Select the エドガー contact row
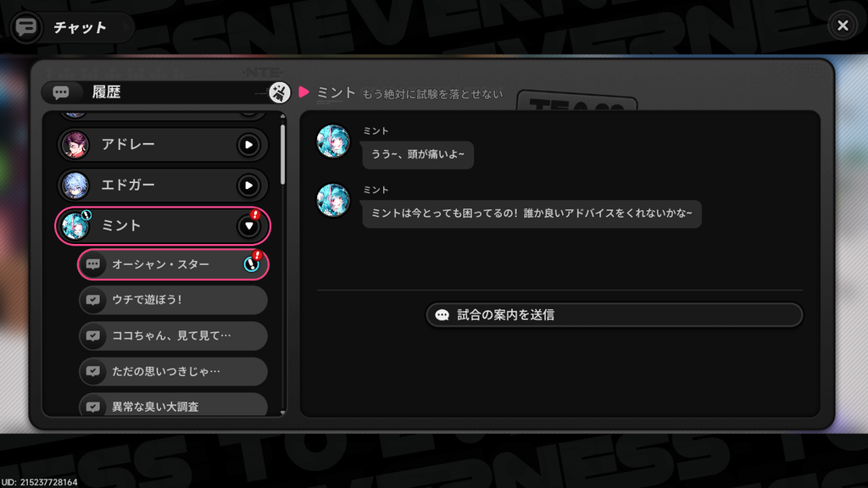This screenshot has width=868, height=488. point(163,186)
